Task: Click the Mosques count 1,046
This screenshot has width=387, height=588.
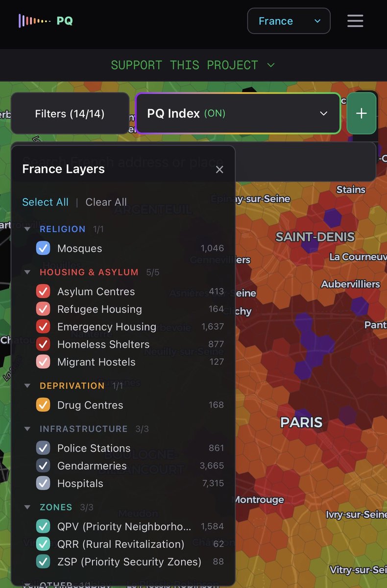Action: pos(213,248)
